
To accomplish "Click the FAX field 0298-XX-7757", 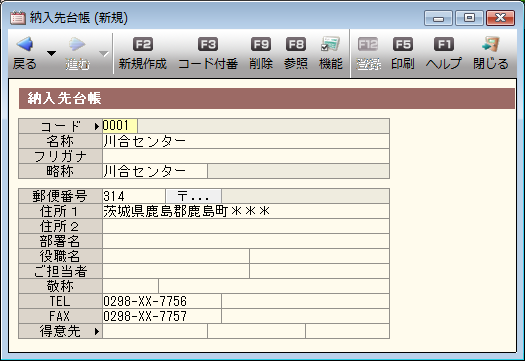I will pyautogui.click(x=162, y=316).
